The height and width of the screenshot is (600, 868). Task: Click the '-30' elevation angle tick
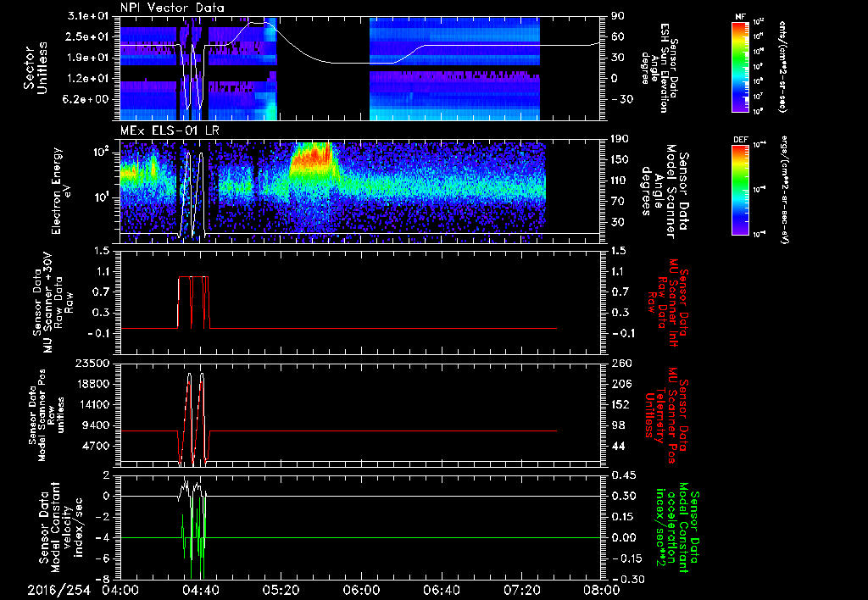point(622,100)
